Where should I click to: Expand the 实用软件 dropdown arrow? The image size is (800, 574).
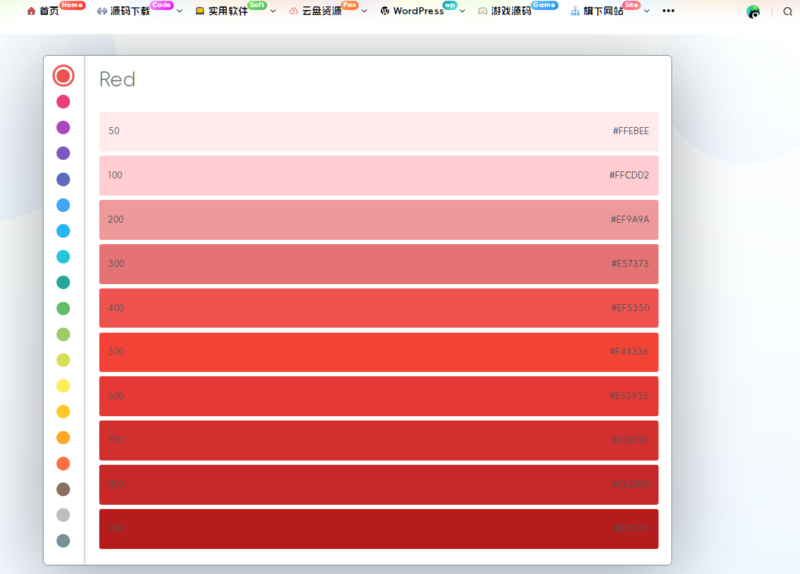[273, 11]
